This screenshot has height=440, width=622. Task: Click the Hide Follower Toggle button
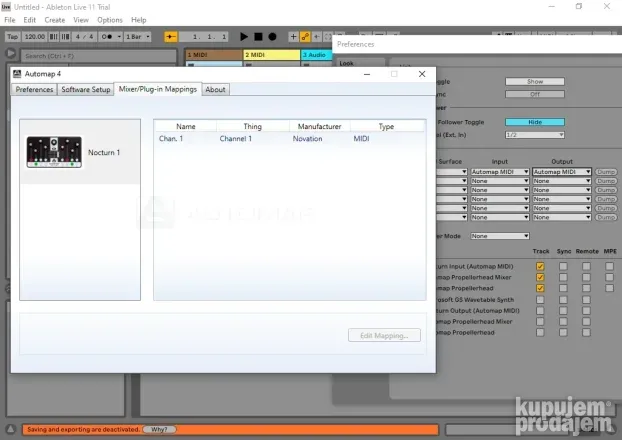[x=535, y=122]
